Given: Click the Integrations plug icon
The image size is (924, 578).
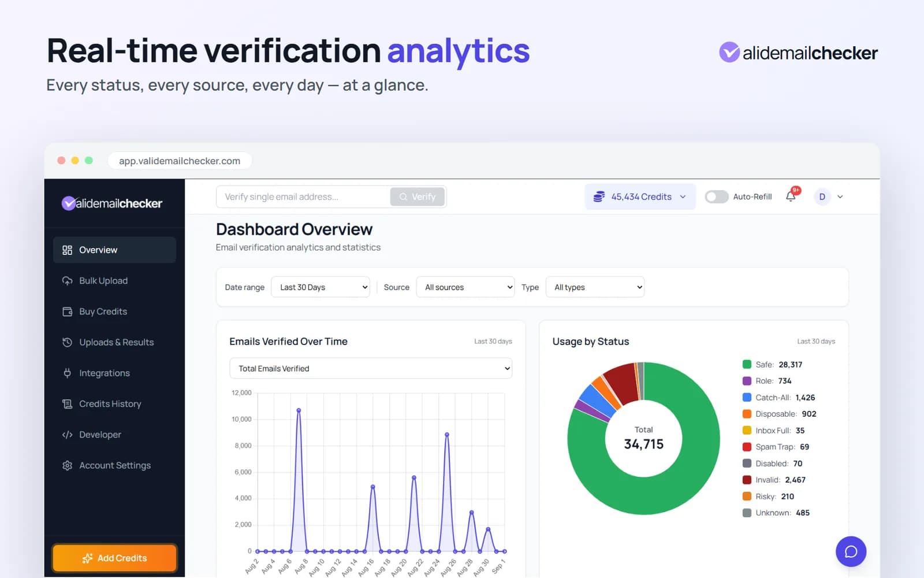Looking at the screenshot, I should (67, 373).
